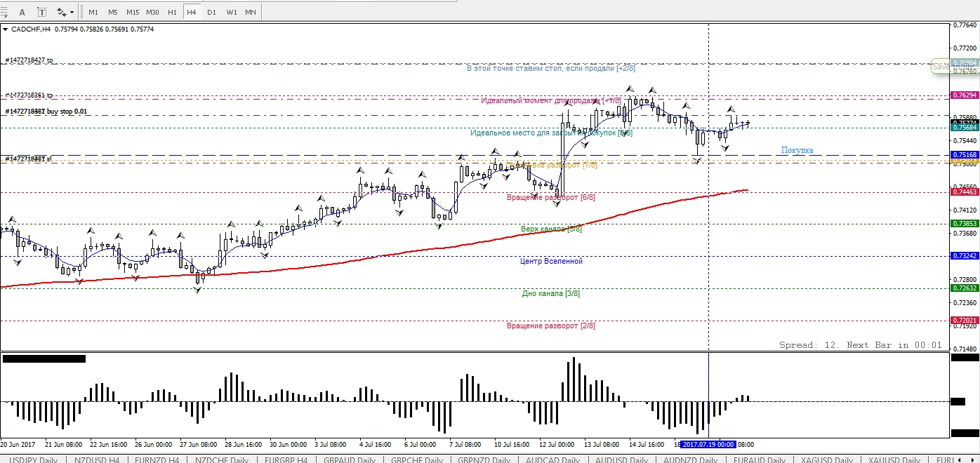Select the Arrows drawing tool
This screenshot has width=980, height=463.
pos(61,12)
